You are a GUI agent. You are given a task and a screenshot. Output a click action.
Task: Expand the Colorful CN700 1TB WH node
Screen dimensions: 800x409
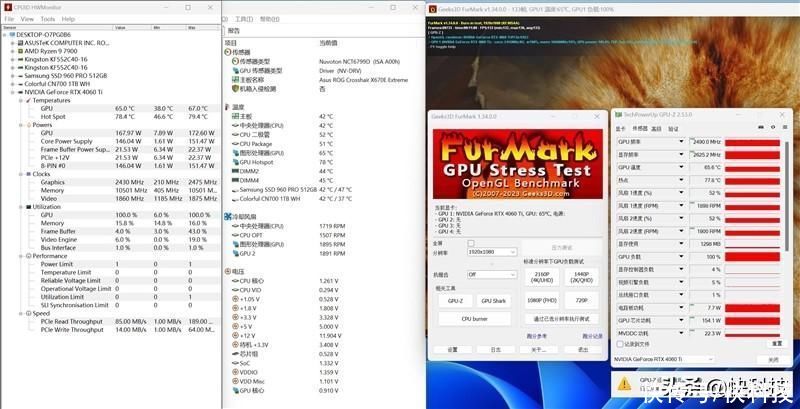13,84
